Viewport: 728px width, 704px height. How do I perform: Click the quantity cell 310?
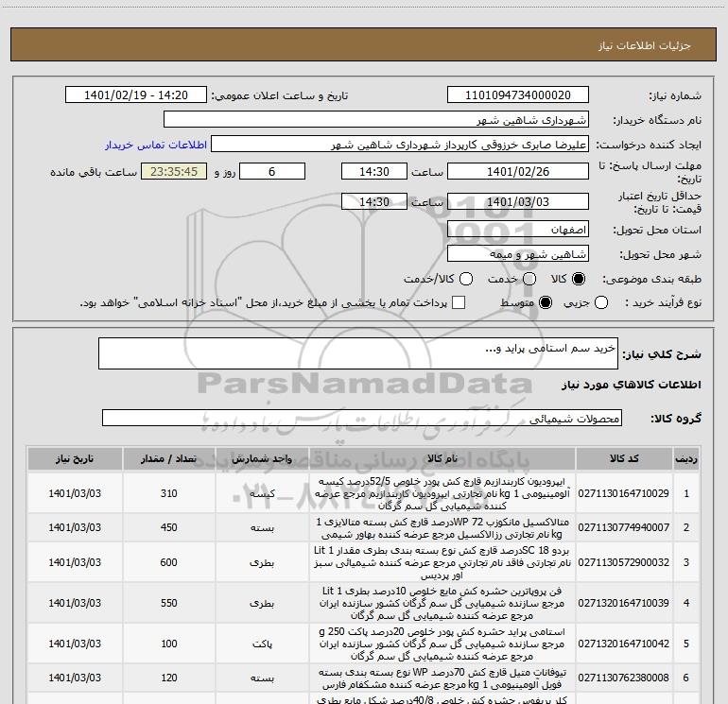click(169, 493)
